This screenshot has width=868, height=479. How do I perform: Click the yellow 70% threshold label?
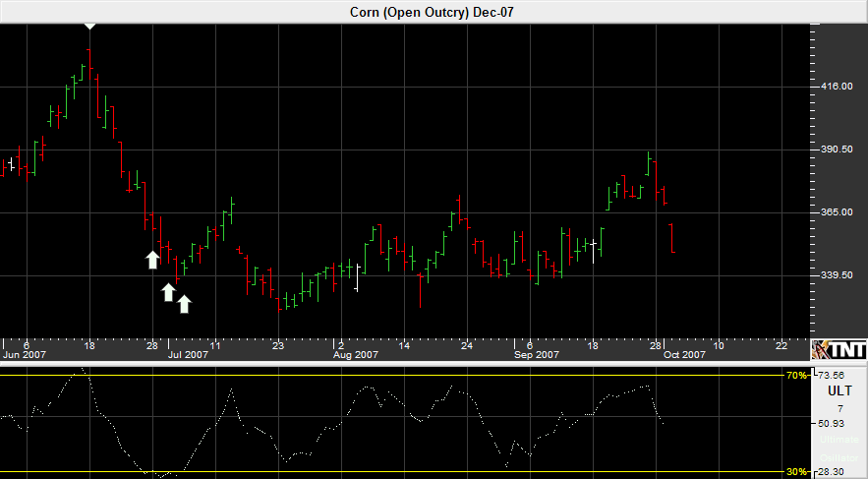tap(796, 376)
